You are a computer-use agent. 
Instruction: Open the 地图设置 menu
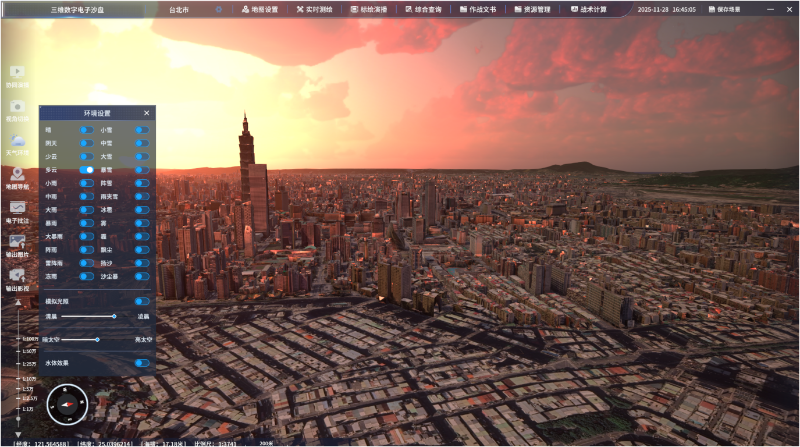click(260, 9)
